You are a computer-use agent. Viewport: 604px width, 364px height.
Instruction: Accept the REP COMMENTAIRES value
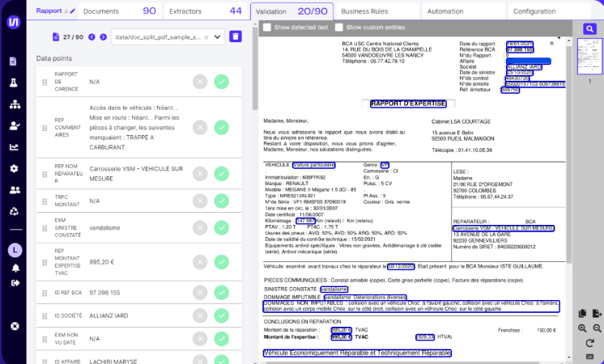(222, 127)
